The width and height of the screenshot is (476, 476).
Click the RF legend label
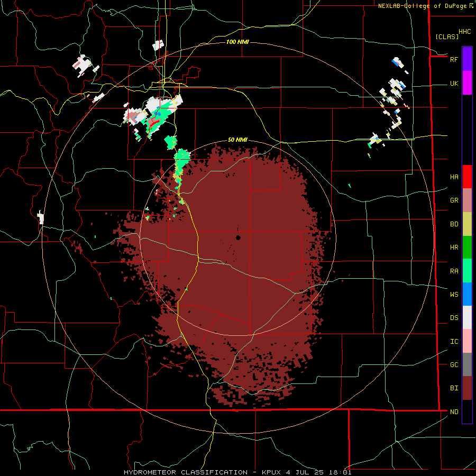click(454, 59)
